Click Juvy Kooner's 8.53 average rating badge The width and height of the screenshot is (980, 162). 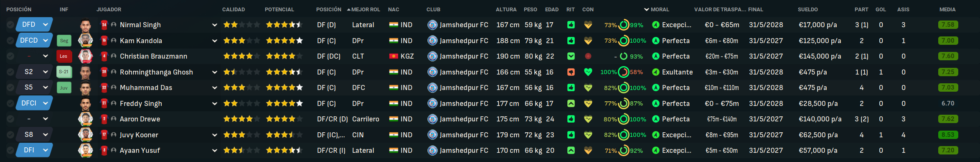(948, 135)
